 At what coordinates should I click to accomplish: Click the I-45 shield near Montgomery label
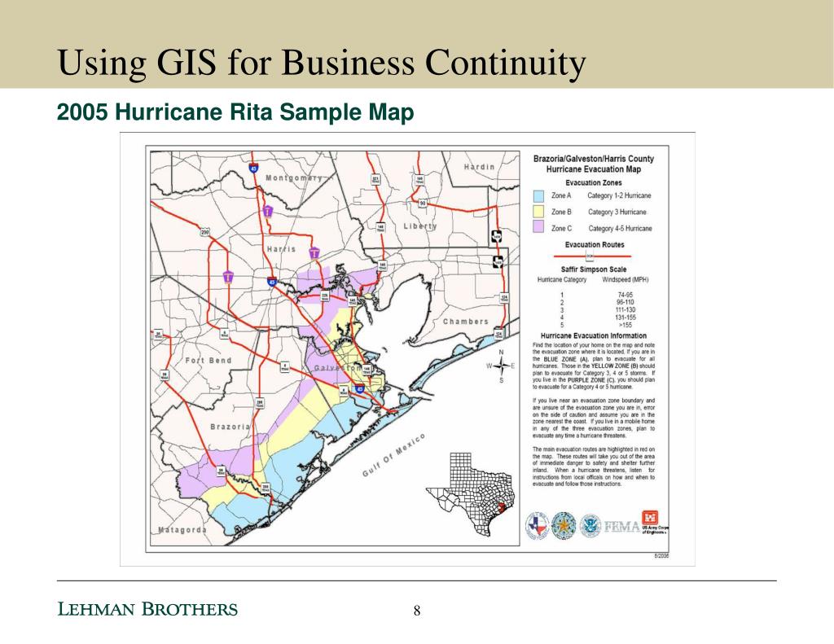click(254, 168)
